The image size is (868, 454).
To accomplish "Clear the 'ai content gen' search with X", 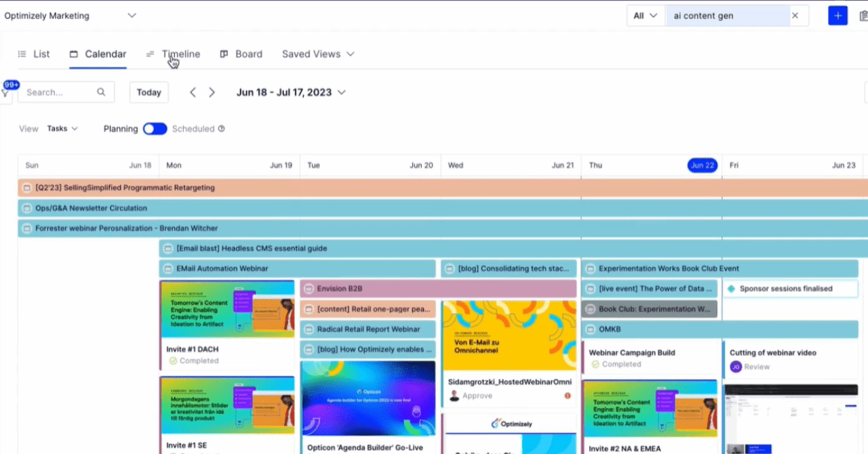I will click(795, 16).
